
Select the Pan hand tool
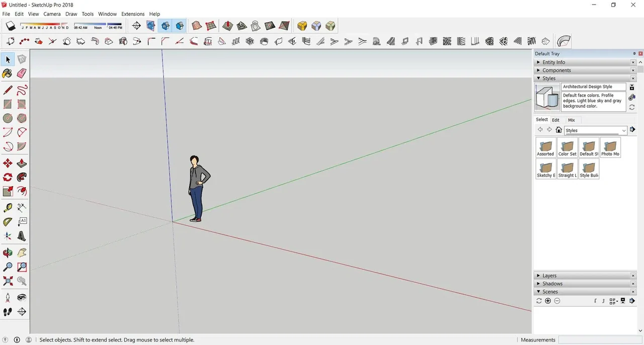(22, 252)
